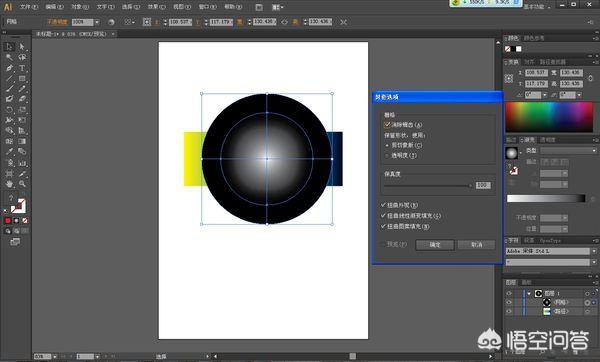Click the Bridge icon in menu bar
The image size is (600, 362).
(x=259, y=7)
